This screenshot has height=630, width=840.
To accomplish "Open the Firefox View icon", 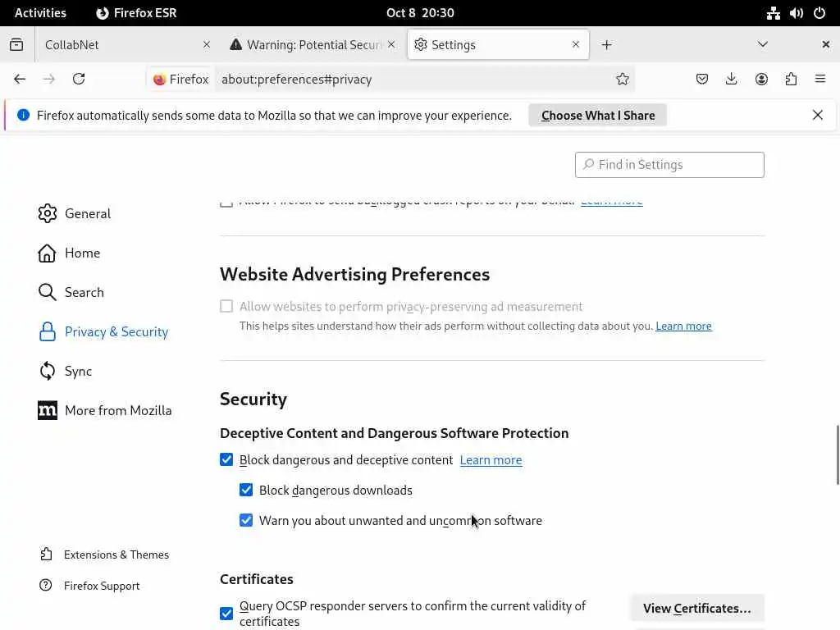I will click(16, 44).
